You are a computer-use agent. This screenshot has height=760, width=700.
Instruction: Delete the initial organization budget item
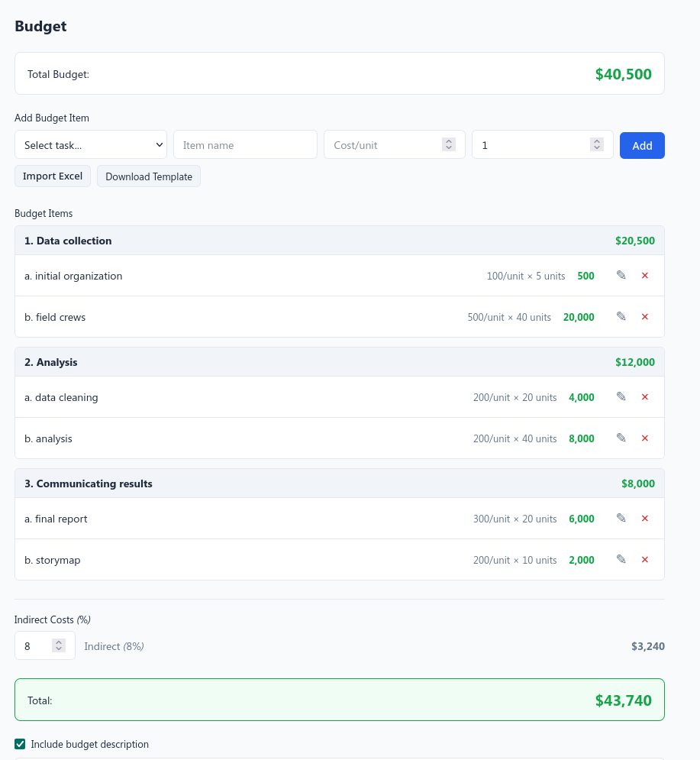click(x=645, y=275)
